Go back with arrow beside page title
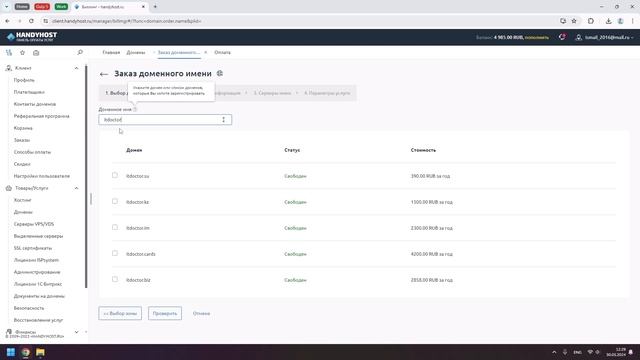This screenshot has height=360, width=640. [x=104, y=74]
